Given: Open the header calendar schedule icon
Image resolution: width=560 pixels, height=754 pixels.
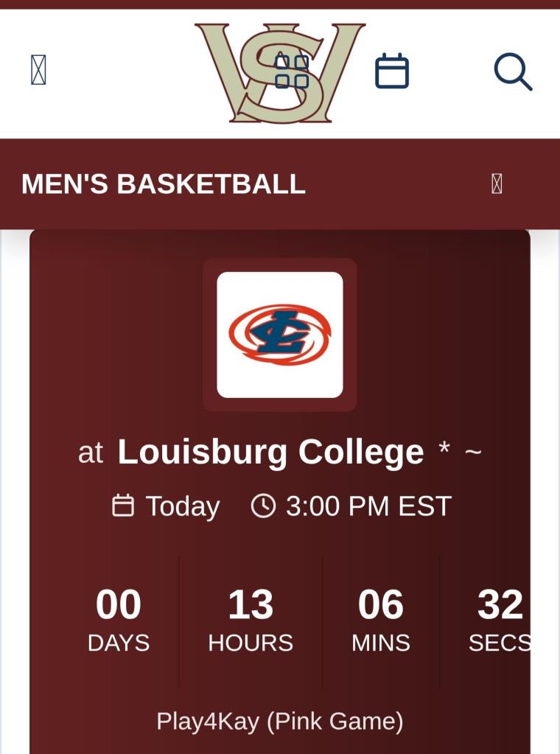Looking at the screenshot, I should [x=392, y=71].
